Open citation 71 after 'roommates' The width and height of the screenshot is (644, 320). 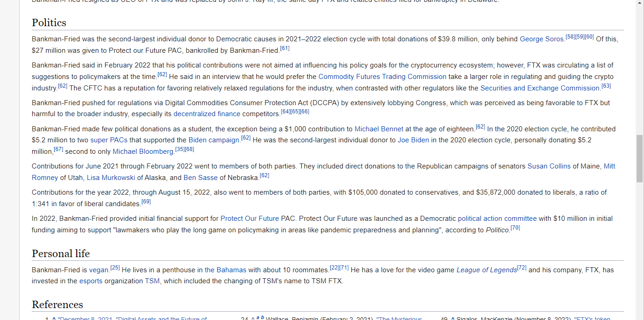[344, 268]
